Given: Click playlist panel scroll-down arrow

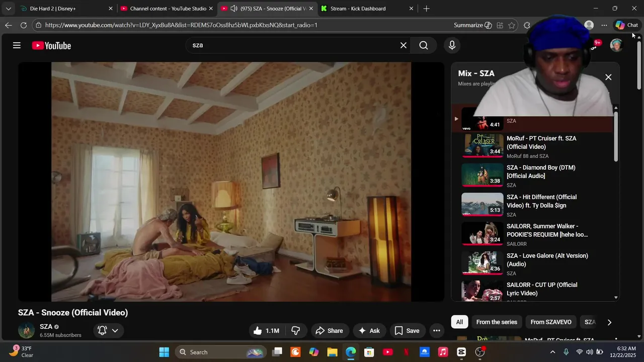Looking at the screenshot, I should pos(616,298).
